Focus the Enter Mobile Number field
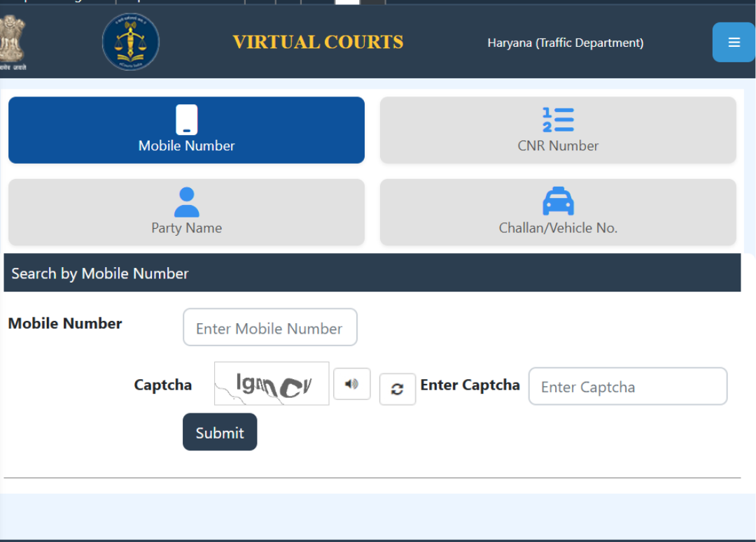756x542 pixels. pos(269,327)
